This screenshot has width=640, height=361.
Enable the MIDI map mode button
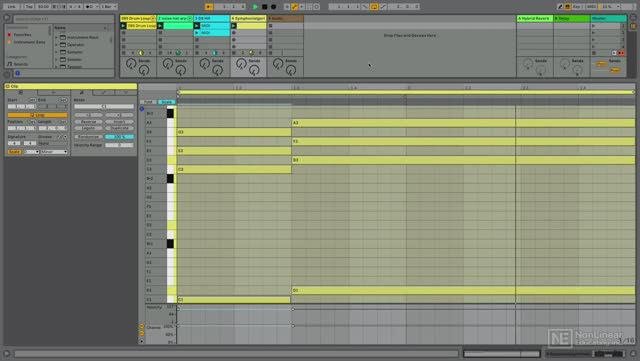(x=591, y=7)
